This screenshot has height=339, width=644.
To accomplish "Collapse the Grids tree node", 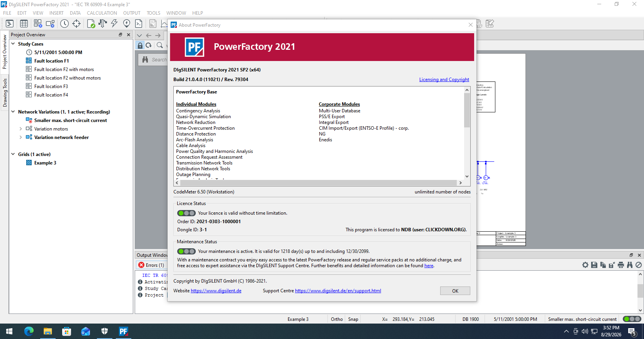I will click(13, 154).
